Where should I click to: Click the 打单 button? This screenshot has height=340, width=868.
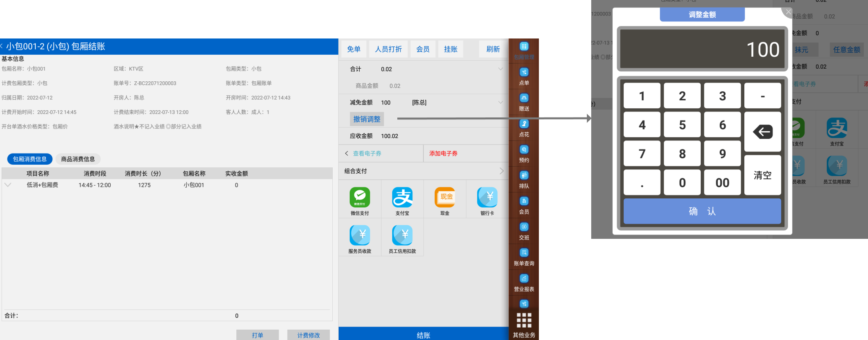pos(257,335)
